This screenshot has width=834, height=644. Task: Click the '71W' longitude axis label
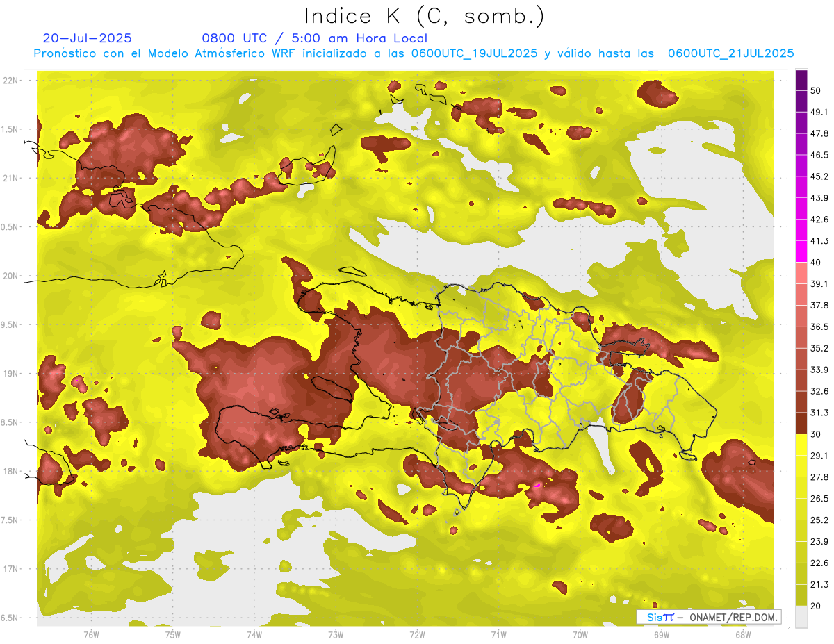coord(498,635)
